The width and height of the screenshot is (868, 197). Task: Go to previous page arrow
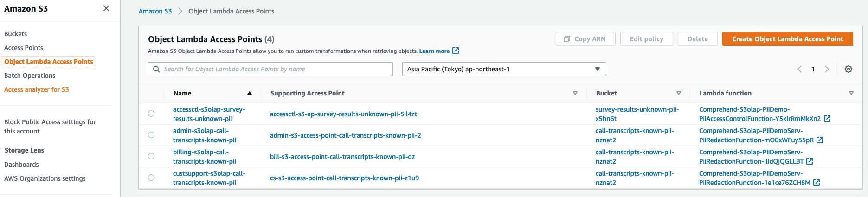799,69
